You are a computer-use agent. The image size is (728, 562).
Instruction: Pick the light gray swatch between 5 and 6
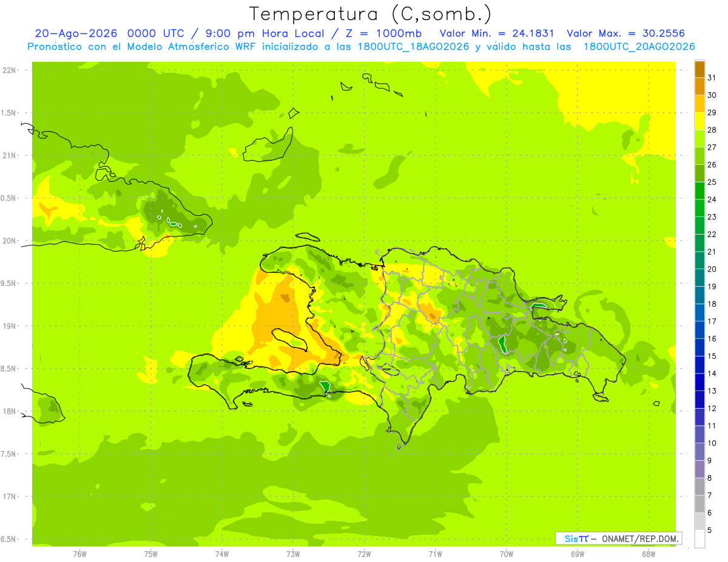point(699,521)
